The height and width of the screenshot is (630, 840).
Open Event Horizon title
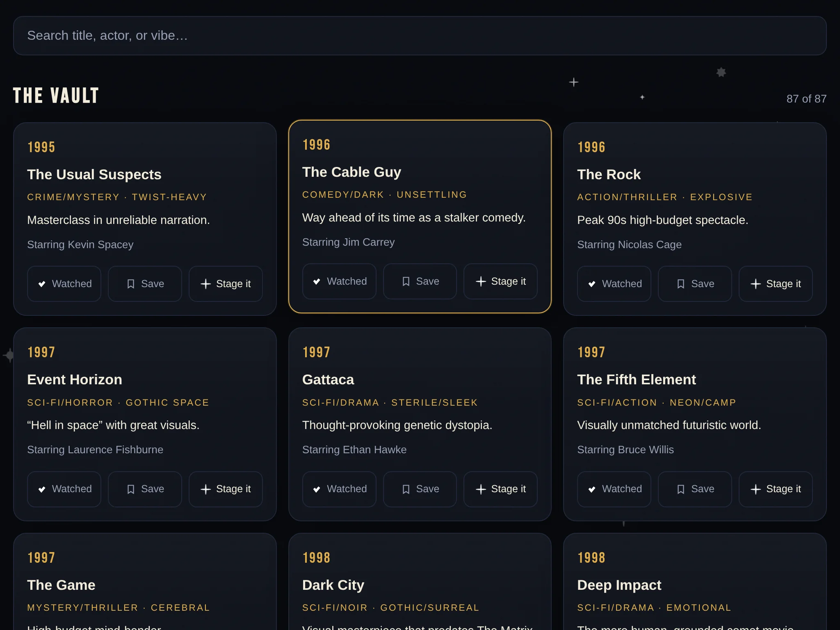coord(75,379)
